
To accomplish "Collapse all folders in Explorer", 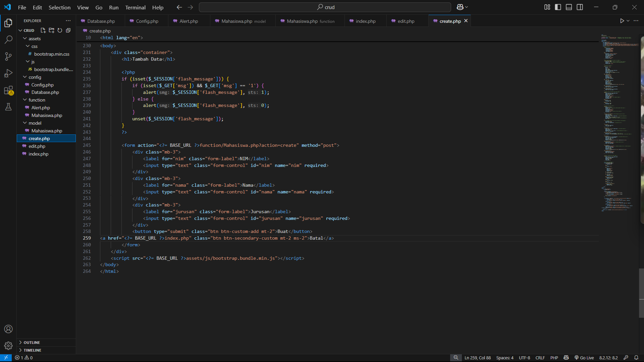I will coord(68,31).
